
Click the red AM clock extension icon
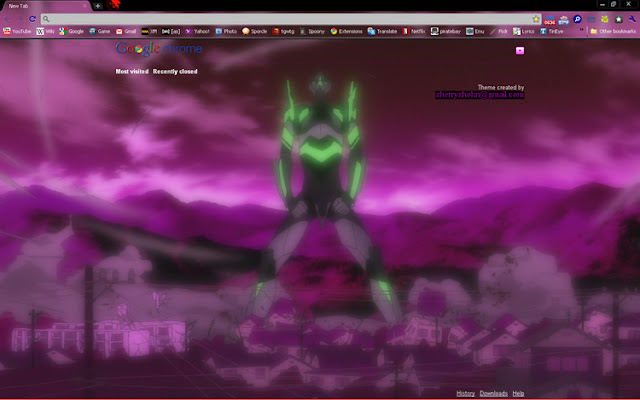coord(550,19)
